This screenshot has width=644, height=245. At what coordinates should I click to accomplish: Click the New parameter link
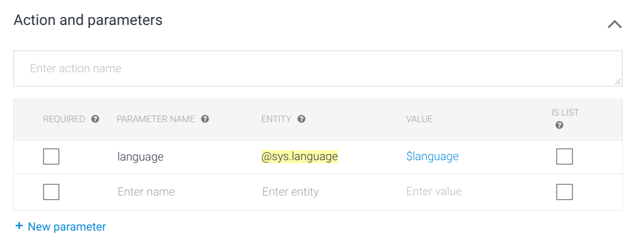66,227
